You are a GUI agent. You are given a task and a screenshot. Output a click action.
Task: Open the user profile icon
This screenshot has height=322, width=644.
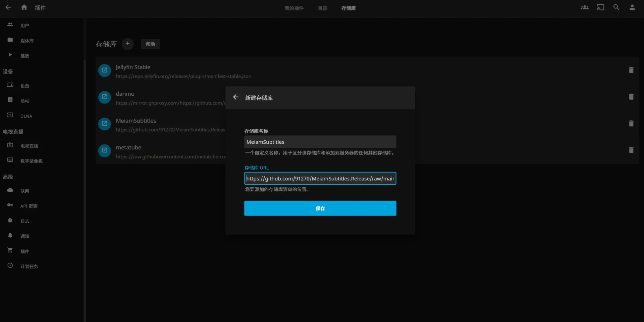click(632, 7)
